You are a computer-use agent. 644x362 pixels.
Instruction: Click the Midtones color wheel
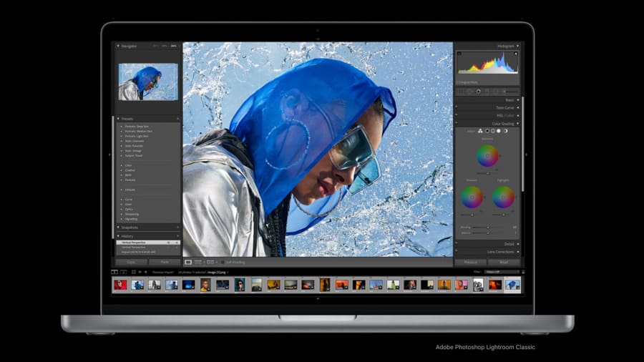pos(487,155)
